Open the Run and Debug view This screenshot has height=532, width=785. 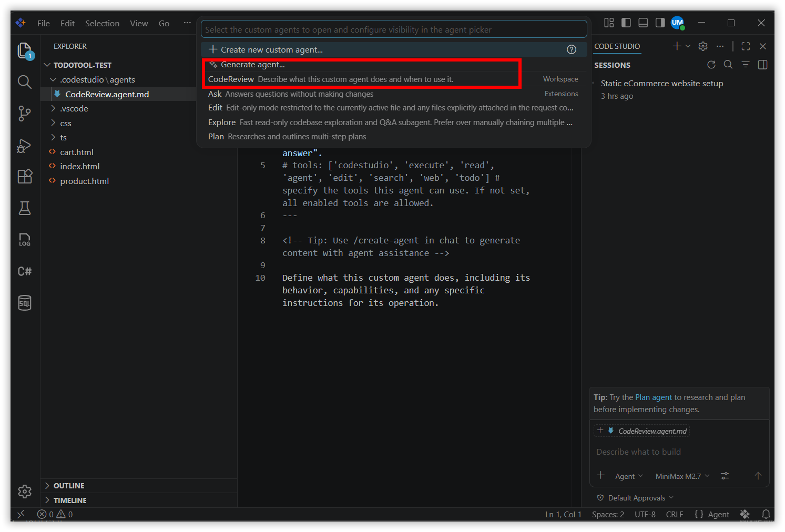click(25, 145)
